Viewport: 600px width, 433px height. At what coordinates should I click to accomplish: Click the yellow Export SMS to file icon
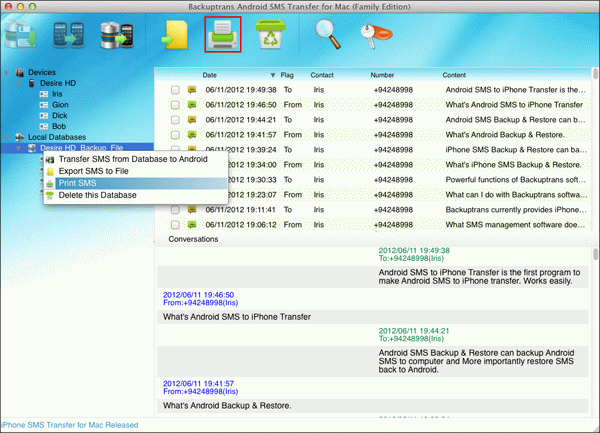(175, 35)
